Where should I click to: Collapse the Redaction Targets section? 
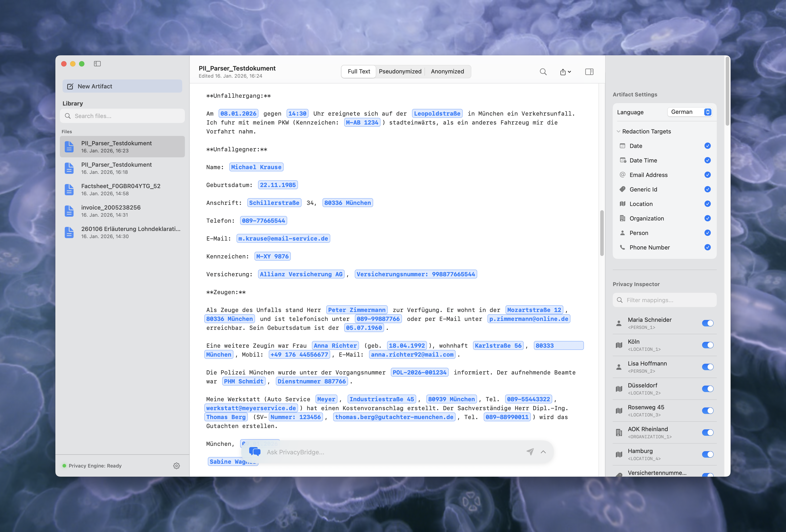pyautogui.click(x=619, y=131)
